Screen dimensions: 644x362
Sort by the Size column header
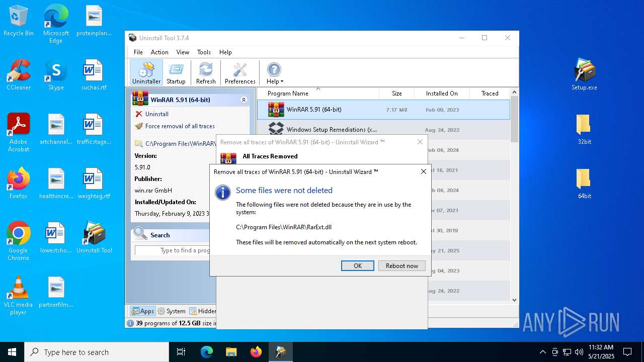click(397, 94)
